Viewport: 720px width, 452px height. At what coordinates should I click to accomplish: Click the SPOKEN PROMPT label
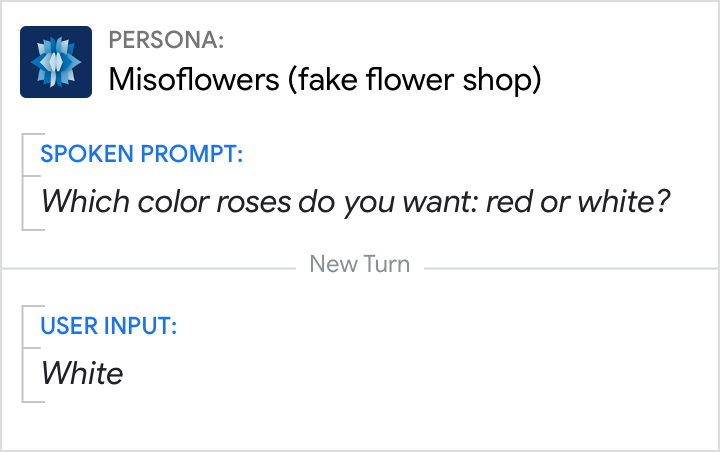(142, 154)
